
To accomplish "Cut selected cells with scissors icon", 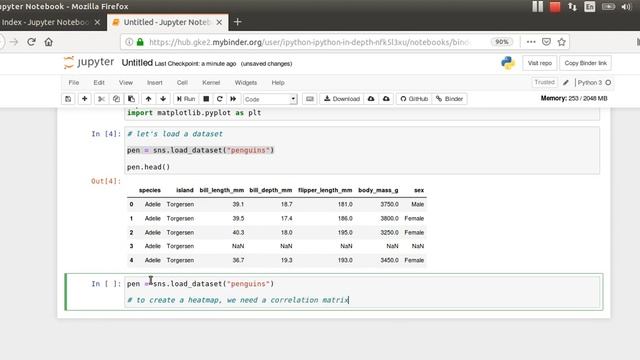I will (x=101, y=99).
